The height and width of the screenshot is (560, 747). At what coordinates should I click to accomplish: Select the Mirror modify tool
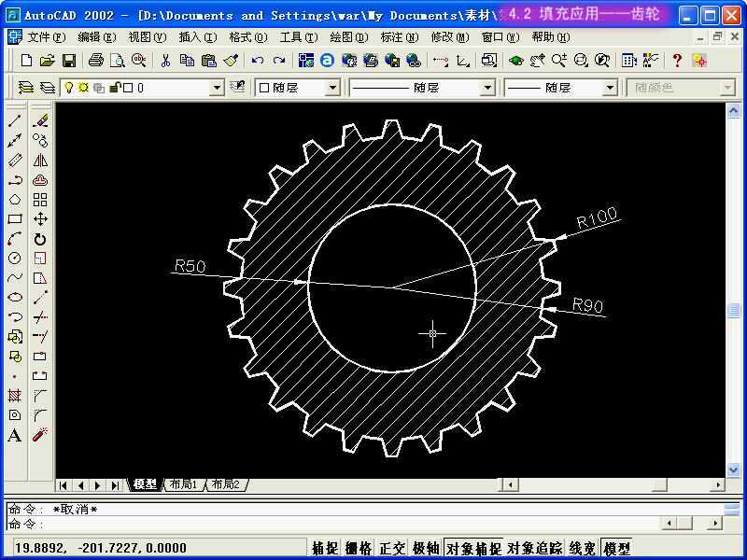click(40, 161)
